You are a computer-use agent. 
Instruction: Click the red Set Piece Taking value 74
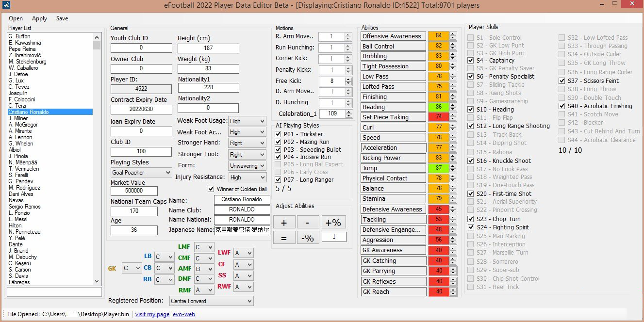[439, 117]
